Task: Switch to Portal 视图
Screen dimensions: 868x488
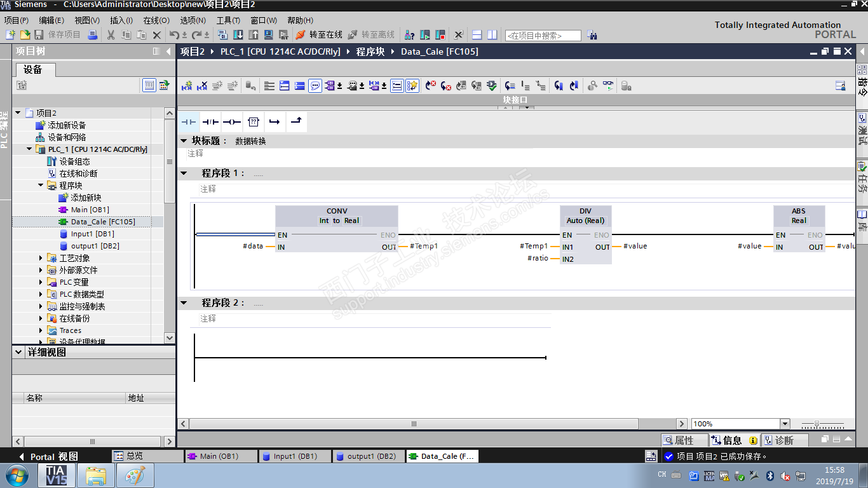Action: pyautogui.click(x=48, y=456)
